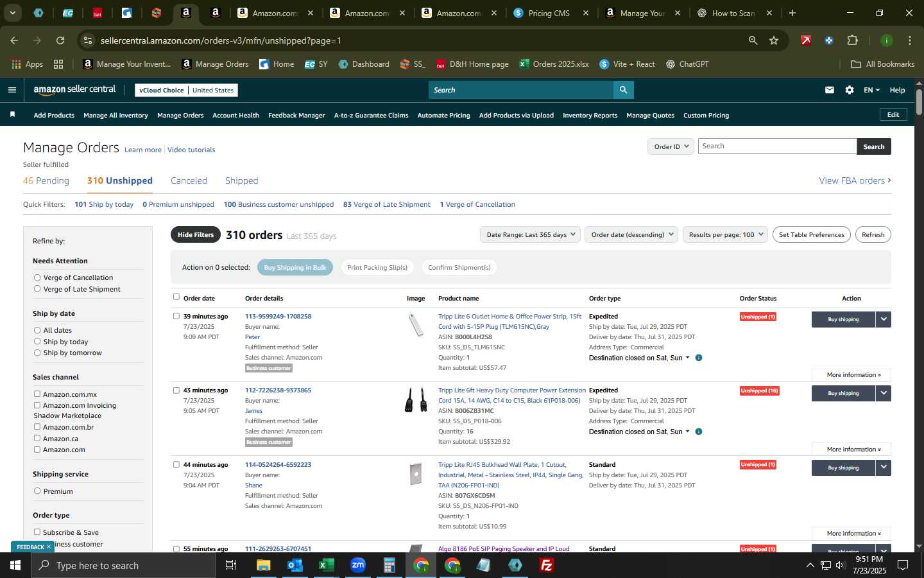Open FileZilla from the Windows taskbar

pyautogui.click(x=547, y=565)
